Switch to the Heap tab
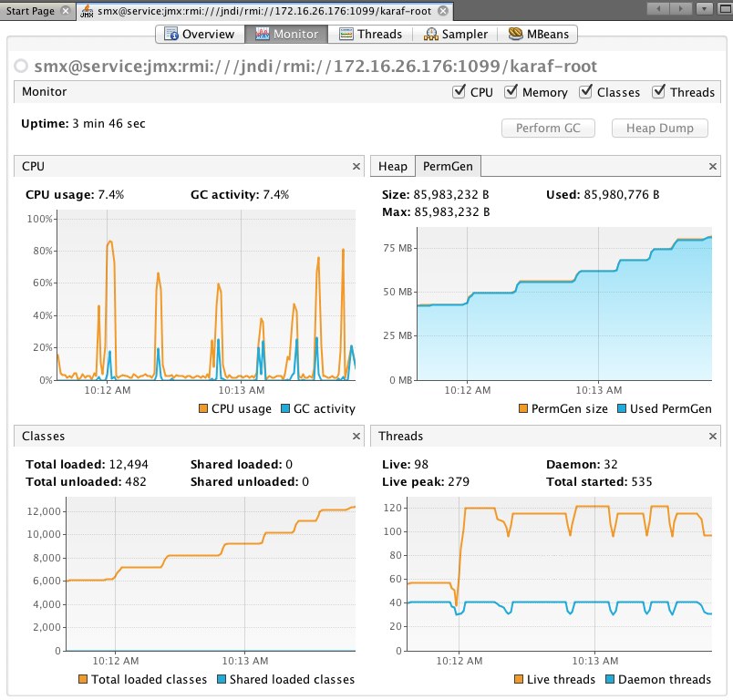Image resolution: width=733 pixels, height=700 pixels. (393, 167)
